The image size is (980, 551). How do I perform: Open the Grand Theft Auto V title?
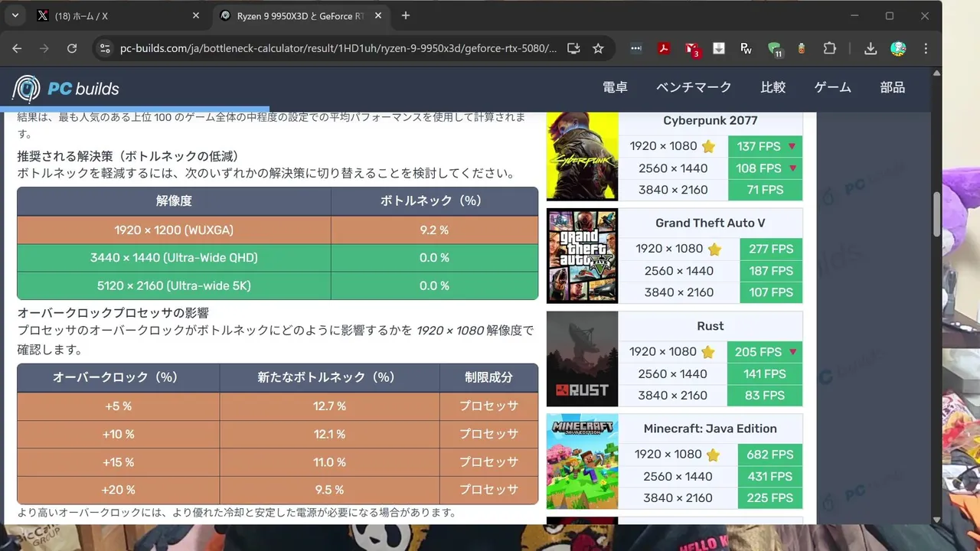710,223
